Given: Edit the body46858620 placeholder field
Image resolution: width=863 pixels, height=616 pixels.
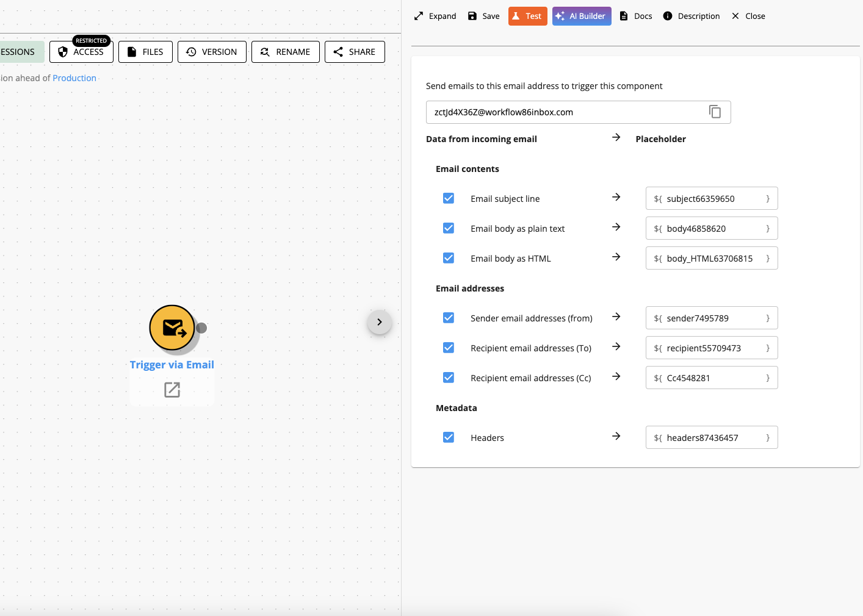Looking at the screenshot, I should point(712,228).
